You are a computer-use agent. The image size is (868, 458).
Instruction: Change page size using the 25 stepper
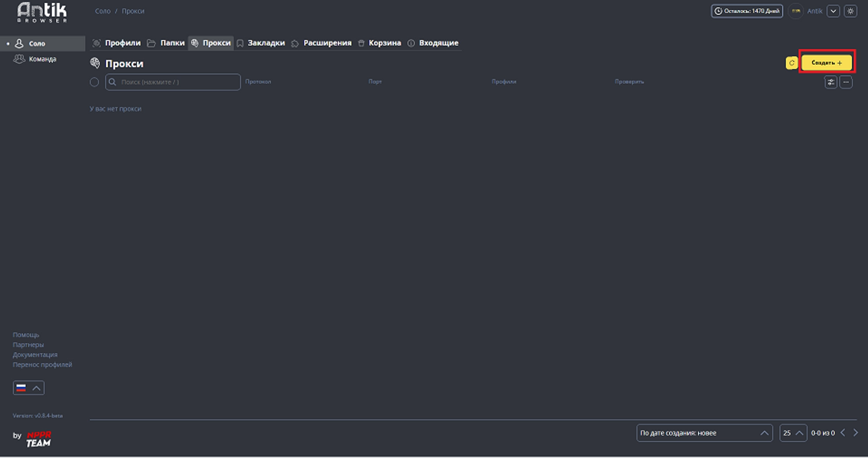pos(793,433)
